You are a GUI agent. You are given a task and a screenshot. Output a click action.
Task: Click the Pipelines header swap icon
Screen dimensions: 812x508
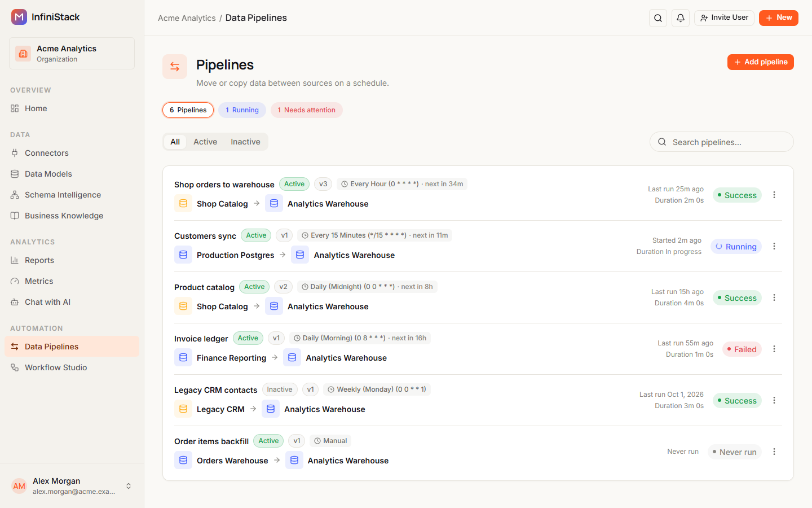(x=175, y=67)
